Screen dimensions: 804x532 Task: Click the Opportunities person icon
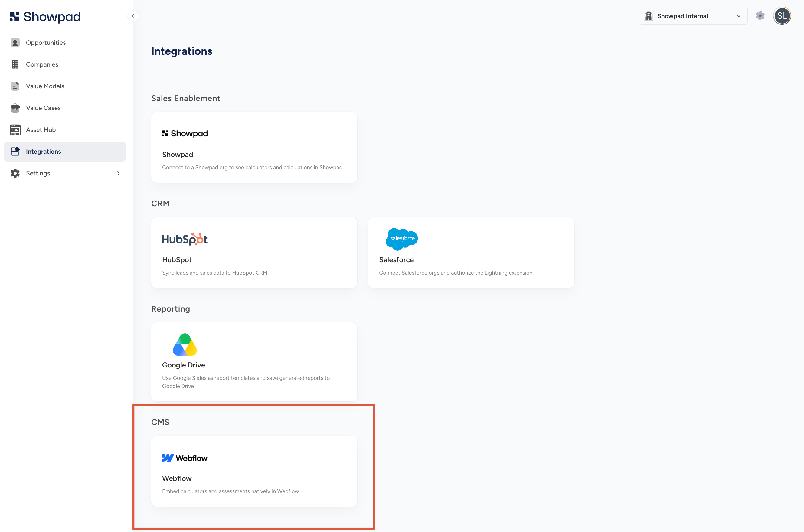[15, 42]
